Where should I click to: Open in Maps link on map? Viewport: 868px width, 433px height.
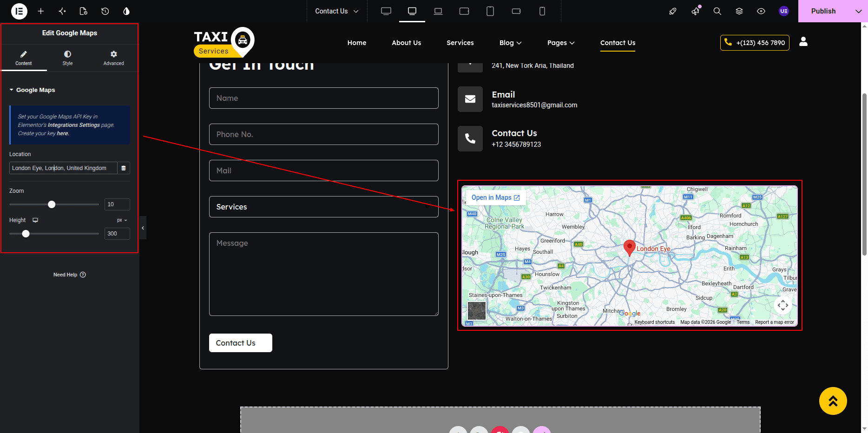[x=496, y=197]
